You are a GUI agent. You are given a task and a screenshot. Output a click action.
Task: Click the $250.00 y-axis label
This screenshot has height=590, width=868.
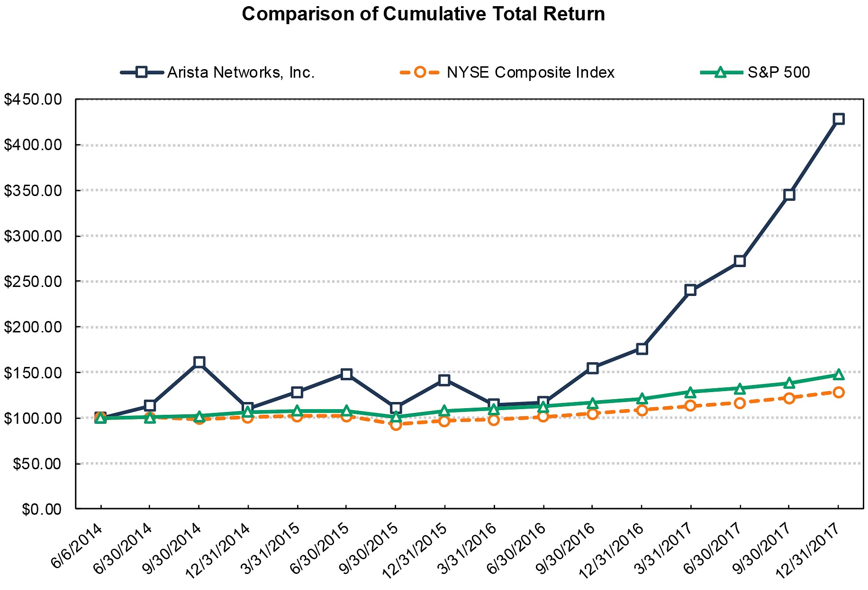point(33,281)
